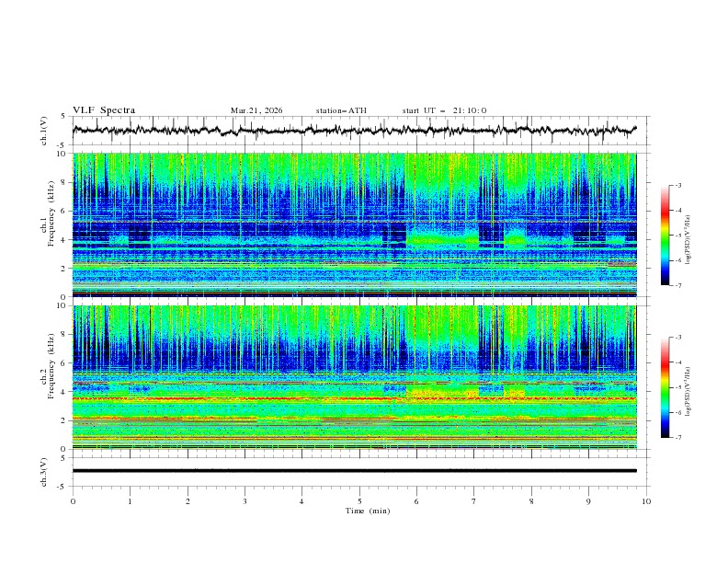The width and height of the screenshot is (728, 563).
Task: Click the ch.1 color scale bar
Action: 665,236
